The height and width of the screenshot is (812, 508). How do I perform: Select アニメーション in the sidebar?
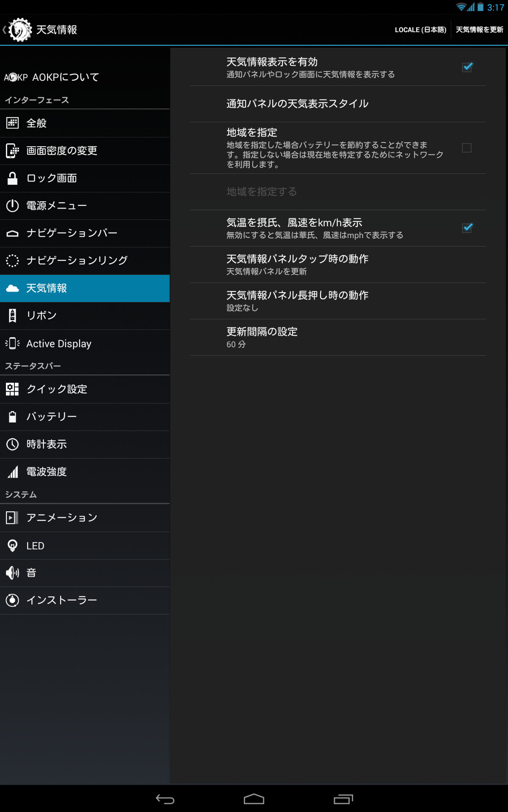85,518
